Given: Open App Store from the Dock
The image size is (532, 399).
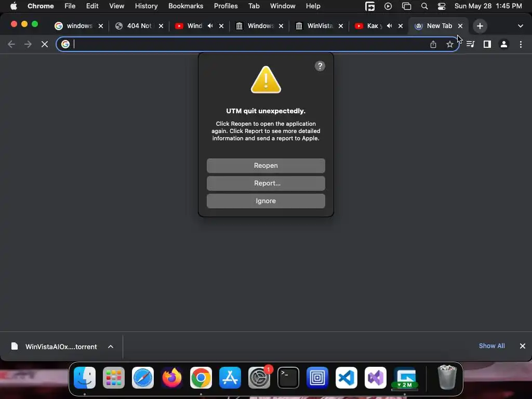Looking at the screenshot, I should pyautogui.click(x=230, y=378).
